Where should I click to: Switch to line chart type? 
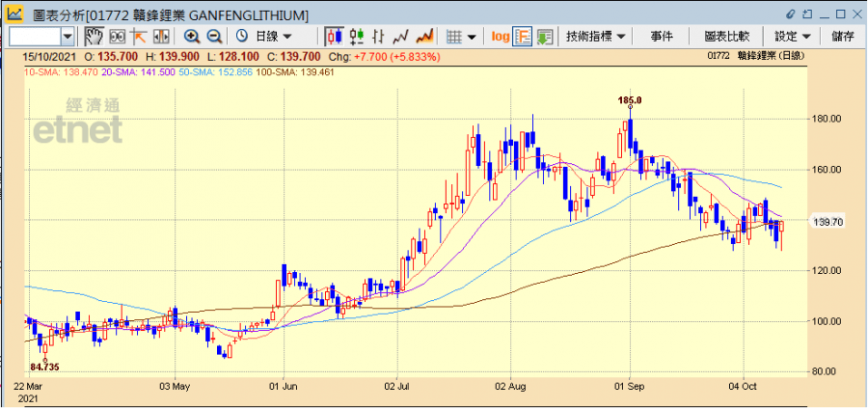point(402,36)
